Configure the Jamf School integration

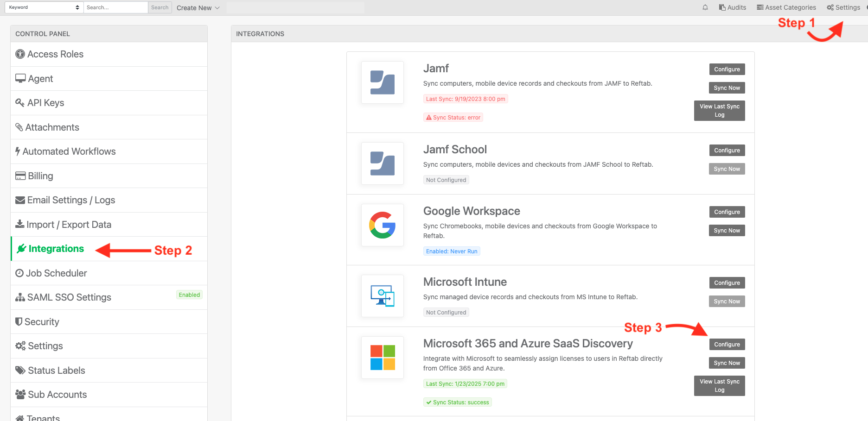tap(727, 150)
